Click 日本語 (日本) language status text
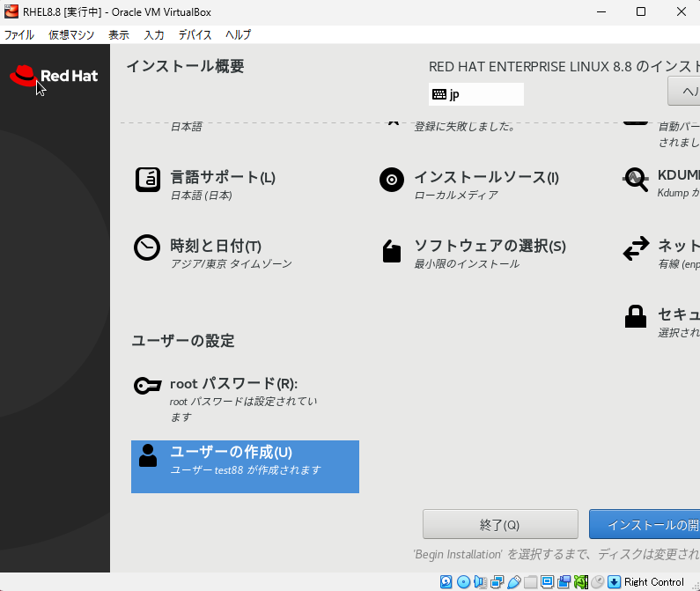Image resolution: width=700 pixels, height=591 pixels. [x=202, y=196]
